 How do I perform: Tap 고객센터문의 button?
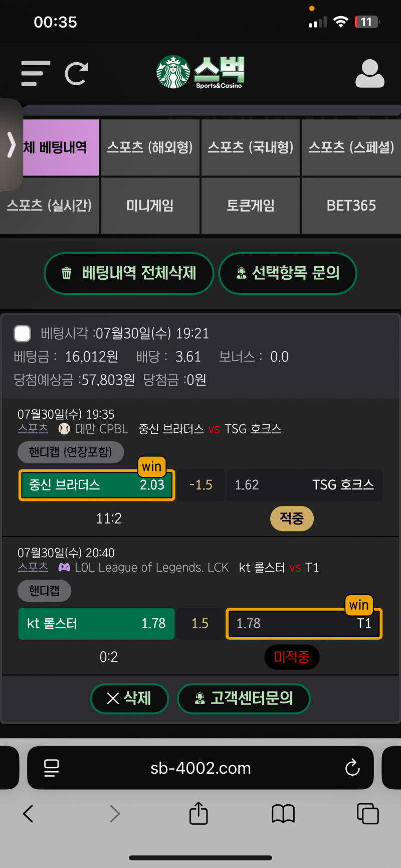point(244,698)
